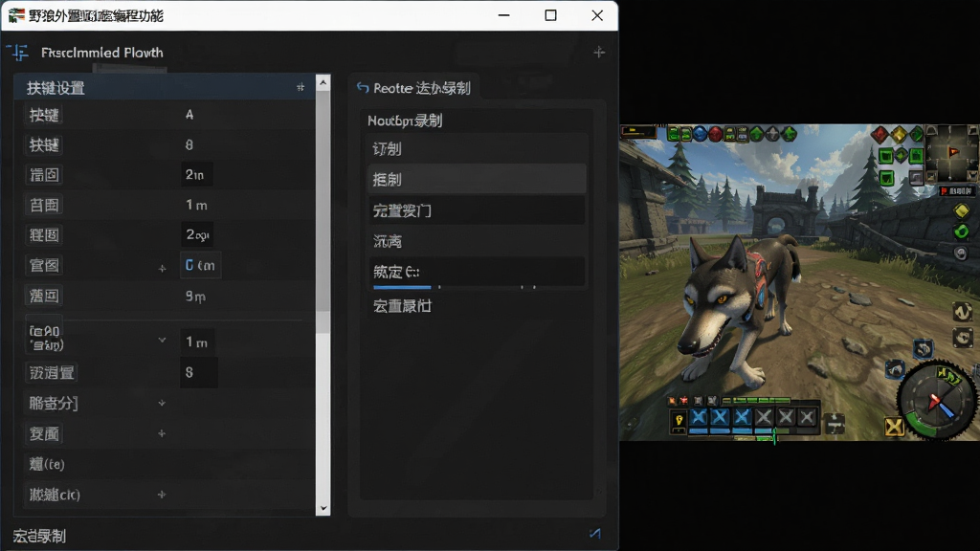Click the yellow diamond icon next to the minimap
The image size is (980, 551).
point(899,134)
